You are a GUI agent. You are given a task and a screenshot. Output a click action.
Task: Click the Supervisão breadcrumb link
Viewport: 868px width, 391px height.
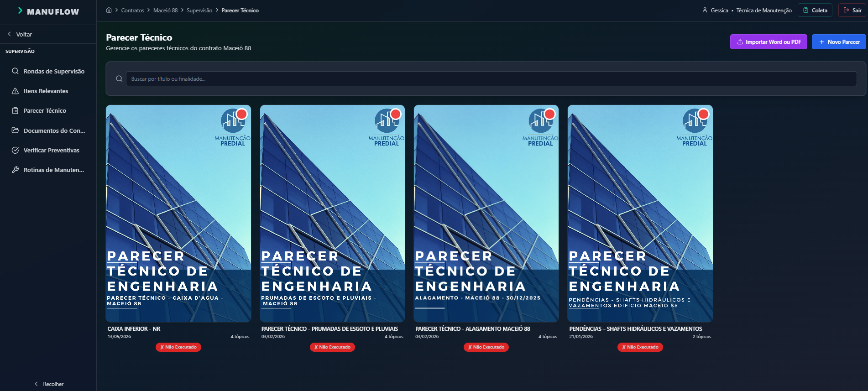[x=199, y=10]
